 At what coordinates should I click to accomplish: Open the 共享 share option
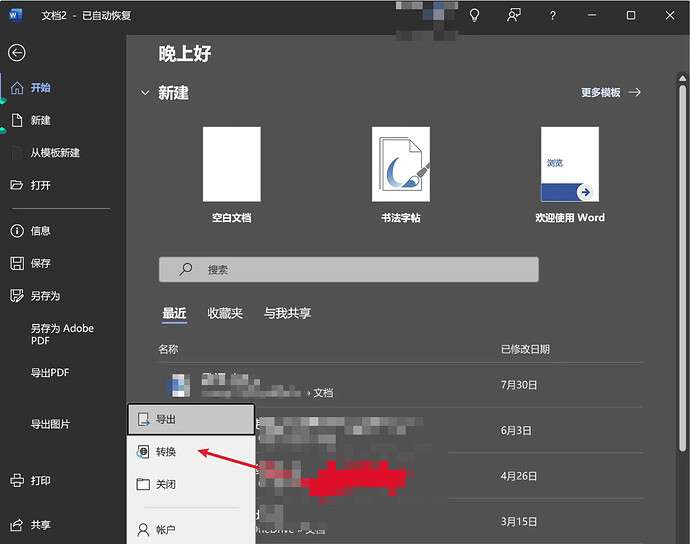tap(40, 525)
